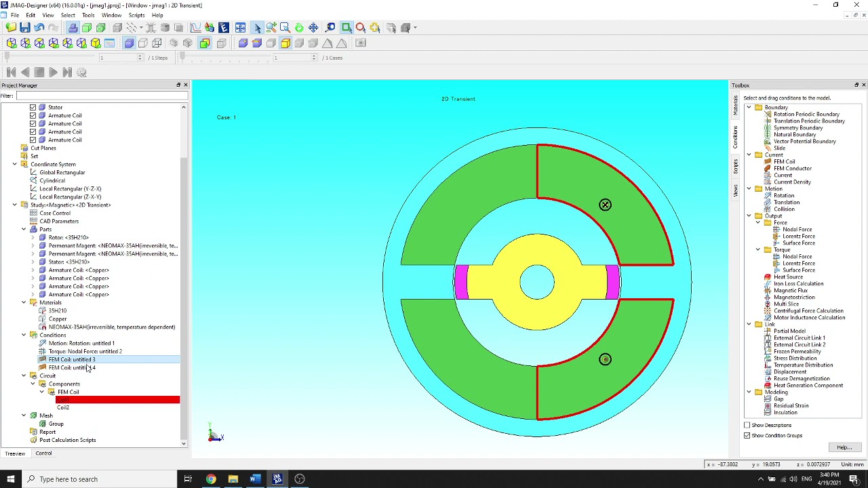Activate the zoom magnifier tool
This screenshot has width=868, height=488.
(271, 28)
